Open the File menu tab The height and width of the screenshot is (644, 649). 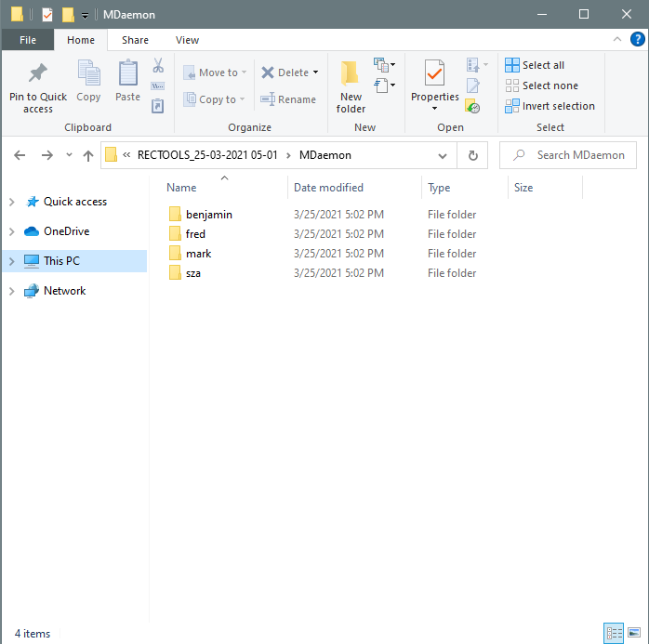point(28,40)
